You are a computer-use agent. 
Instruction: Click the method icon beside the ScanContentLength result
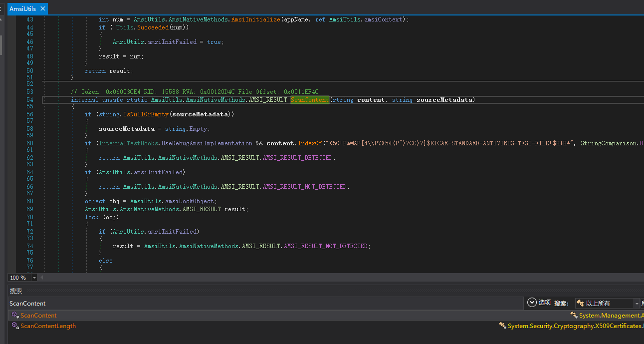coord(15,326)
